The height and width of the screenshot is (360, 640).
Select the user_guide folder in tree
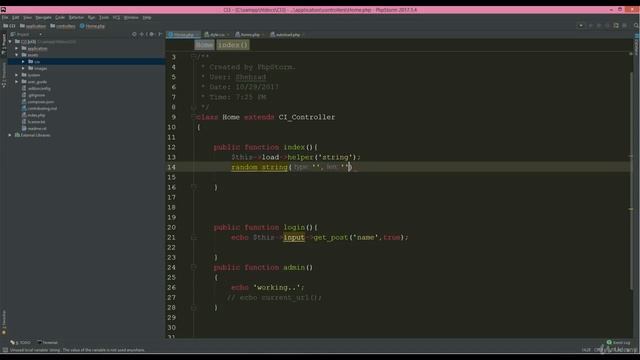click(x=34, y=82)
